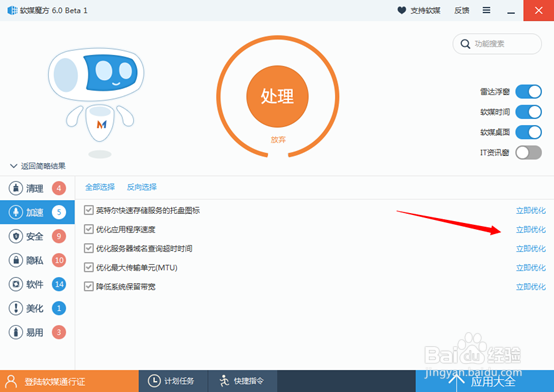Open the 美化 tab label
Screen dimensions: 554x392
[x=35, y=309]
